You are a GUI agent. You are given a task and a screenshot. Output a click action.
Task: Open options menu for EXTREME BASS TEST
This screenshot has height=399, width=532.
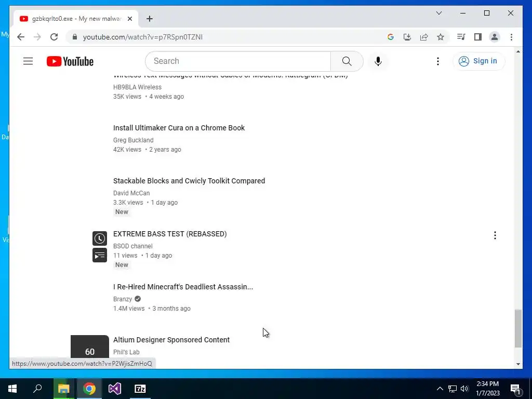[x=495, y=235]
